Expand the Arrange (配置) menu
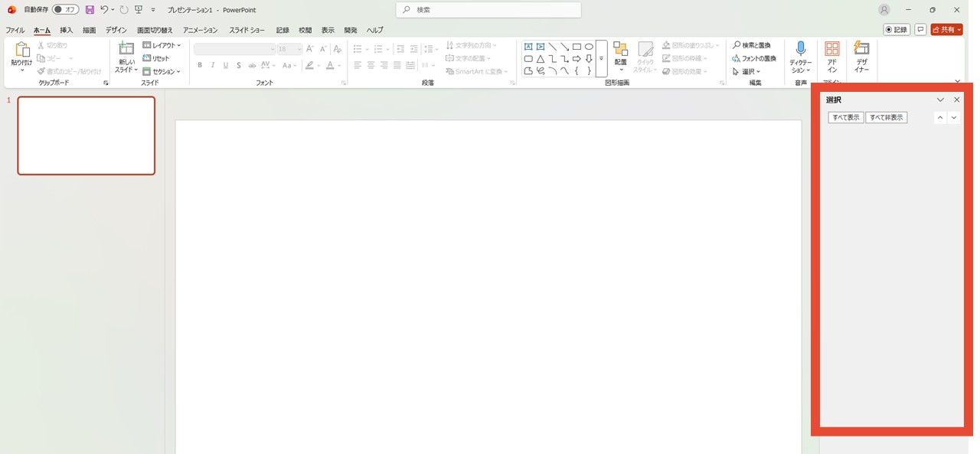980x454 pixels. (x=620, y=57)
